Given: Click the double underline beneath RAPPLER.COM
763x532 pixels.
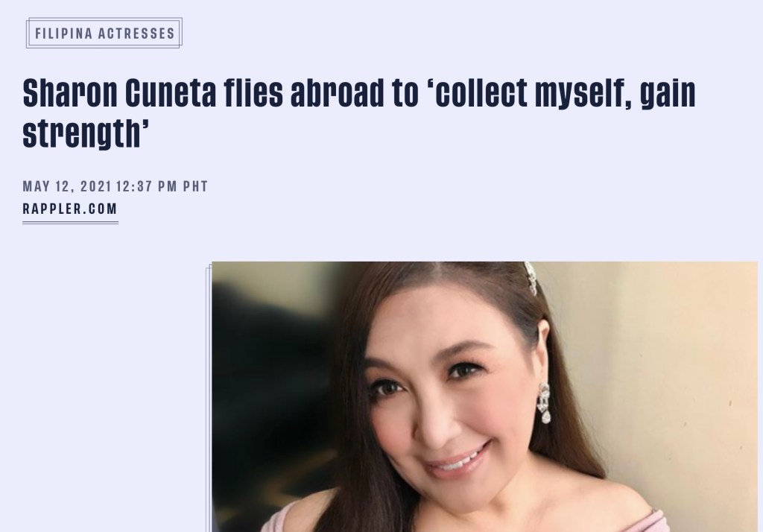Looking at the screenshot, I should [70, 223].
